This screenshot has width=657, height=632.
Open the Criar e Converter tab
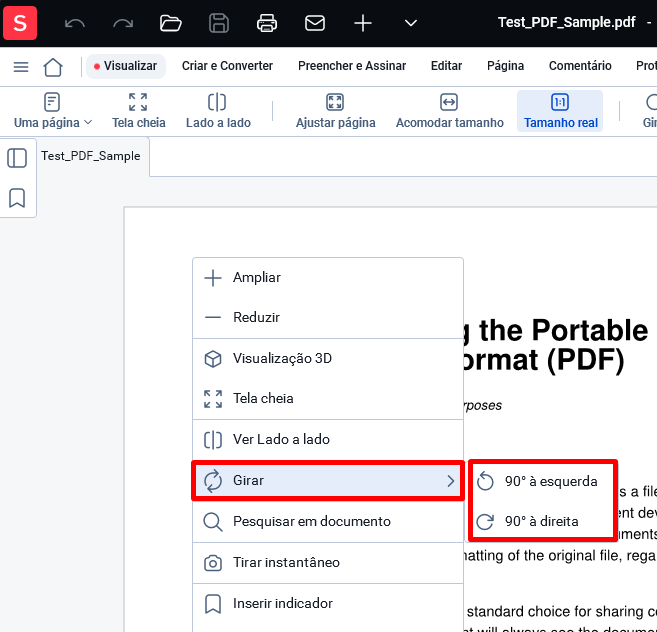click(x=227, y=66)
